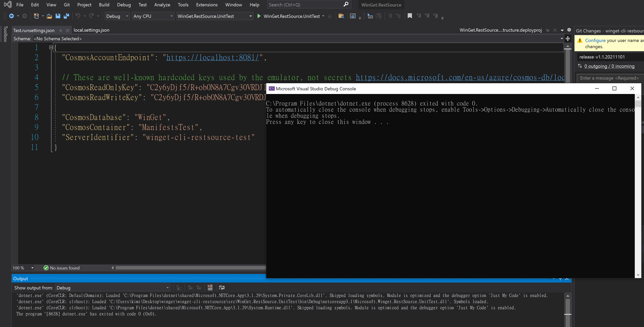Screen dimensions: 644x327
Task: Open the Toolbox side tab
Action: pyautogui.click(x=6, y=34)
